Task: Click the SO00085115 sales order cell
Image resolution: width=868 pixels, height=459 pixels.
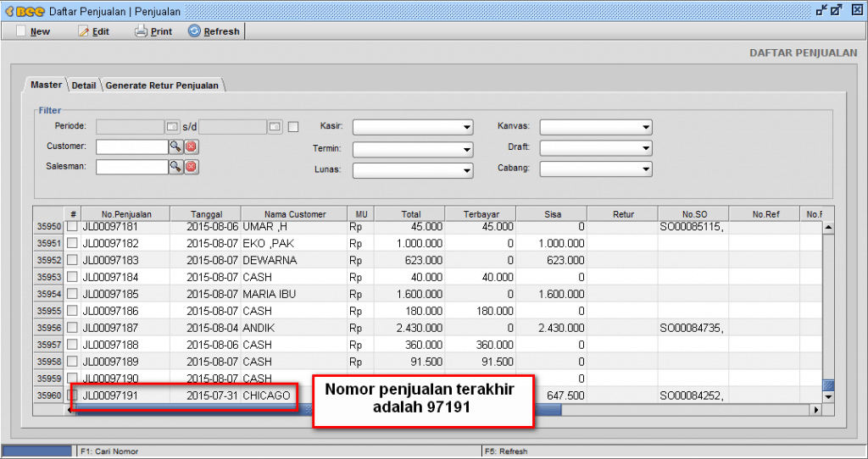Action: (692, 227)
